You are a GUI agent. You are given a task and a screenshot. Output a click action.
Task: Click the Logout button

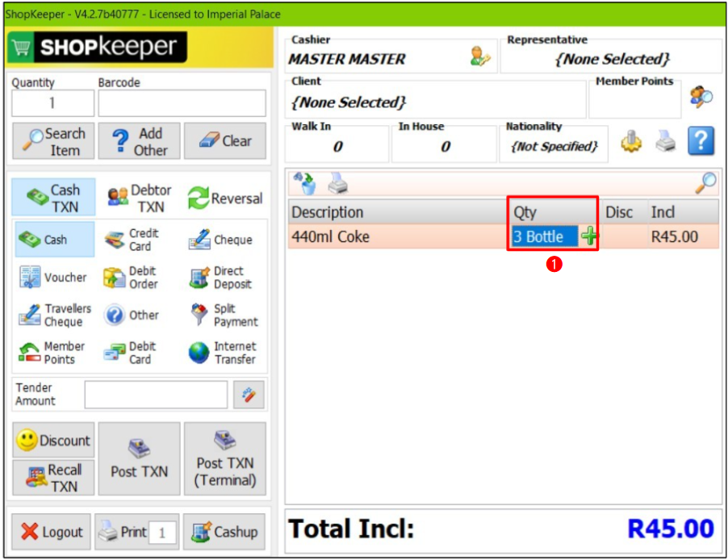(x=52, y=532)
